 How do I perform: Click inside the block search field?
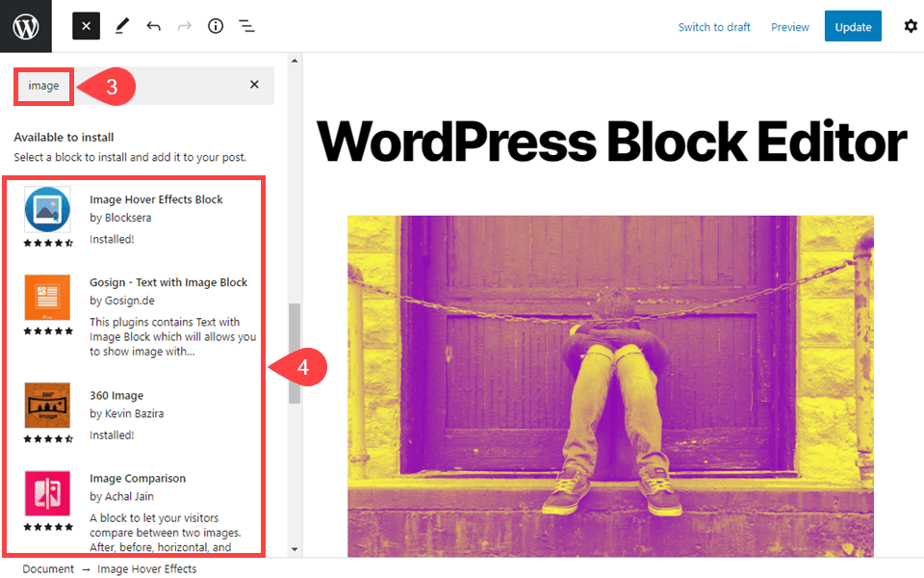pos(43,85)
